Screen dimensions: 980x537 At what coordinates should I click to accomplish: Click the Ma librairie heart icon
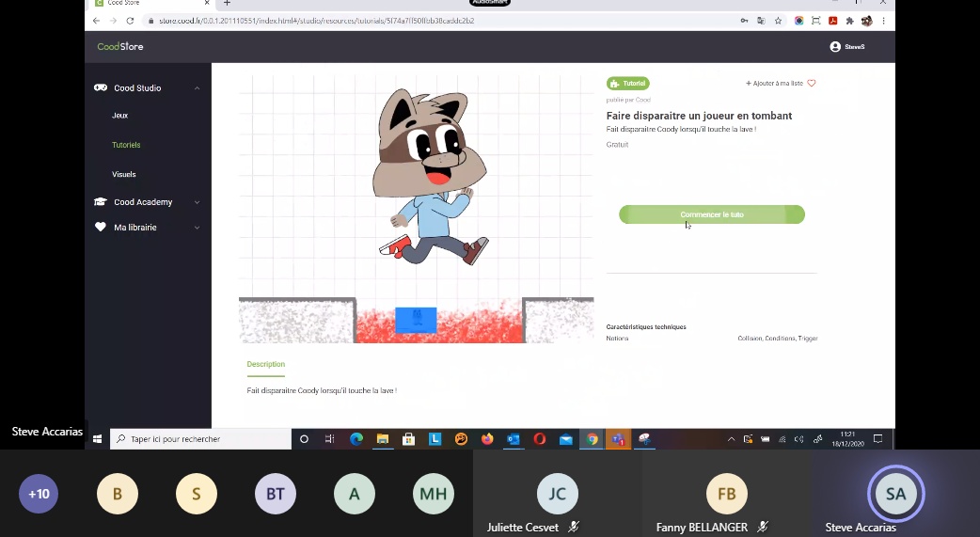101,228
